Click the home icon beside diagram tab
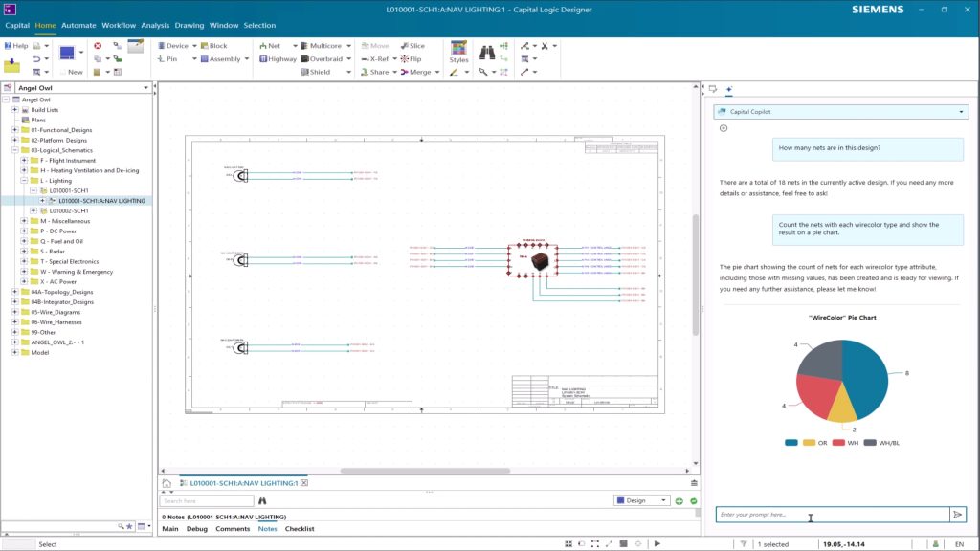The image size is (980, 551). (167, 483)
